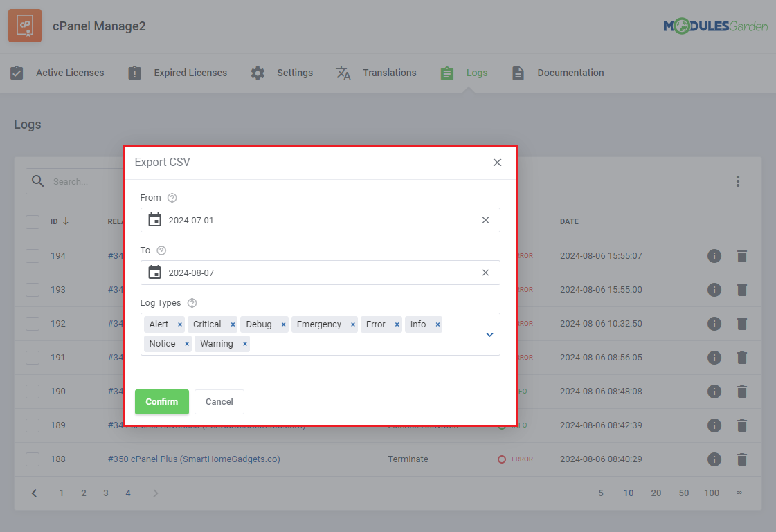The image size is (776, 532).
Task: Click the Cancel button
Action: coord(219,402)
